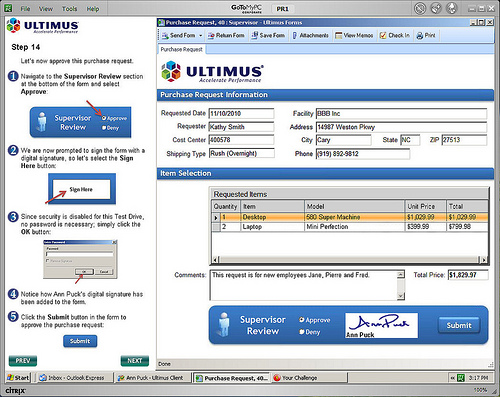Click the GoToMyPC green icon at top left
The image size is (500, 397).
pos(8,8)
